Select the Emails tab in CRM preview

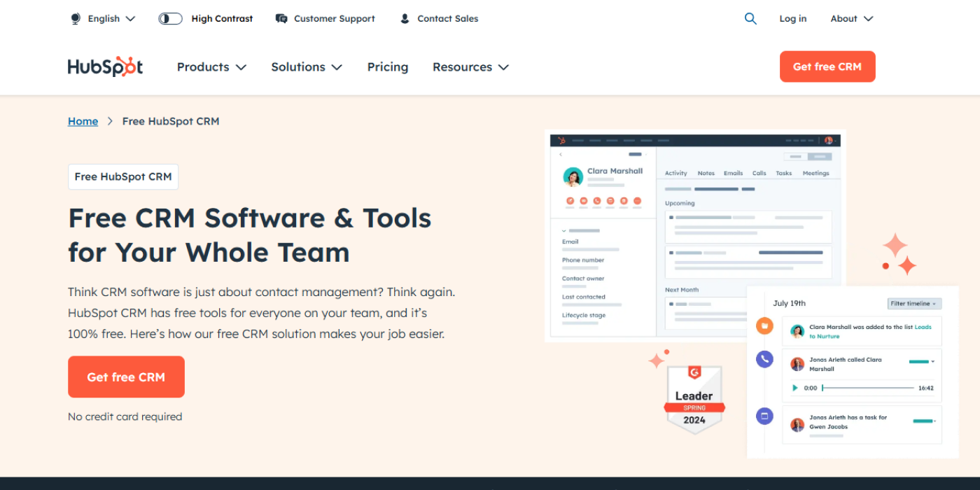tap(734, 173)
